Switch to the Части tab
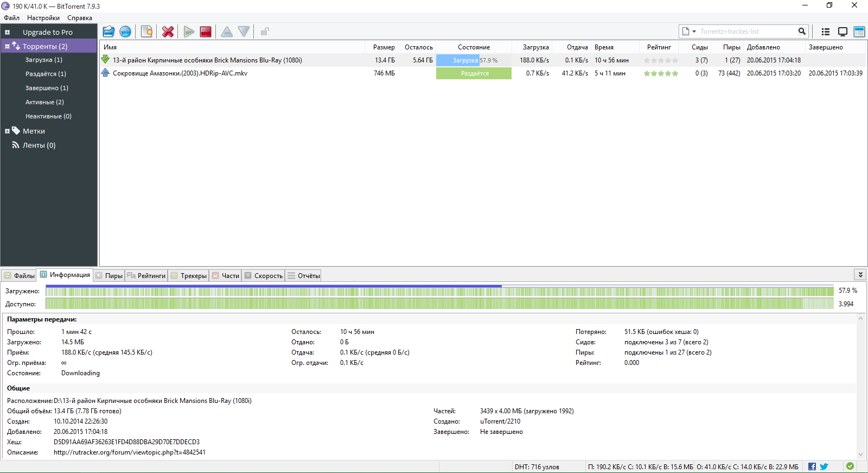The image size is (868, 473). (x=226, y=276)
